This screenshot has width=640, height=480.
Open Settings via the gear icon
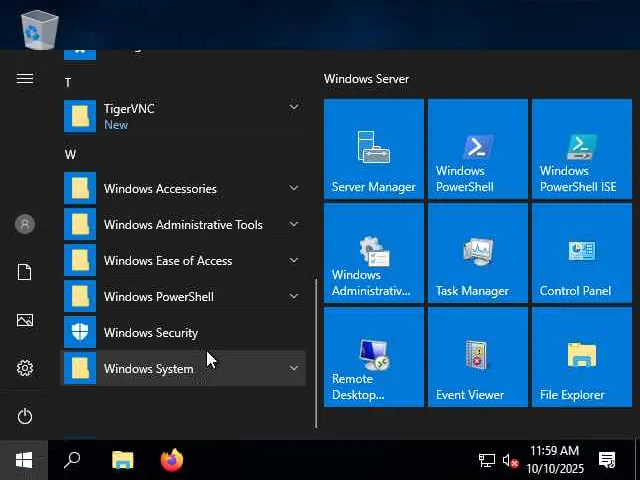pos(24,368)
